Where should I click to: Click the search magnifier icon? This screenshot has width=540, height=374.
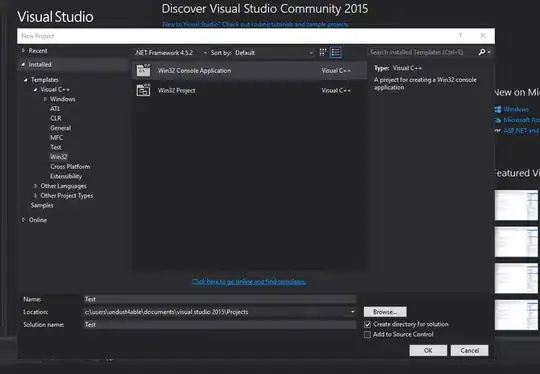pos(482,52)
